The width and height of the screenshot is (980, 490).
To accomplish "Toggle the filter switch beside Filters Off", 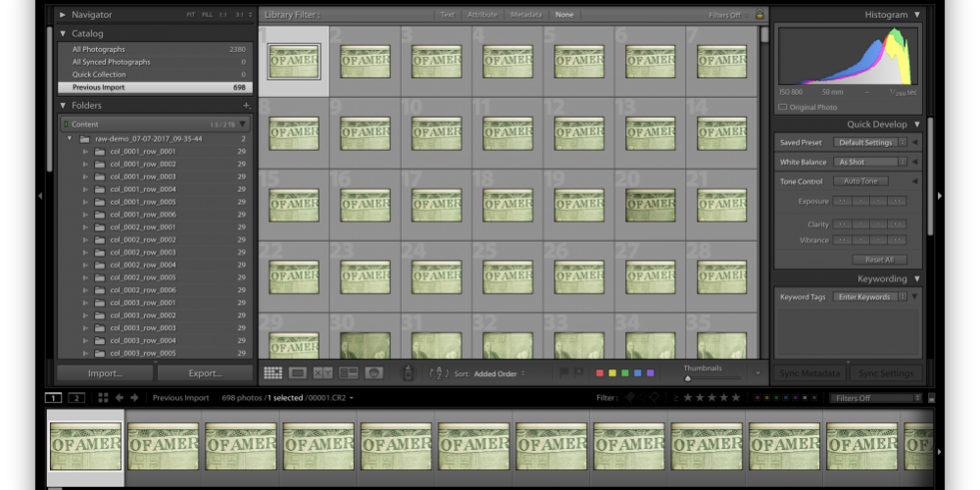I will click(x=932, y=398).
